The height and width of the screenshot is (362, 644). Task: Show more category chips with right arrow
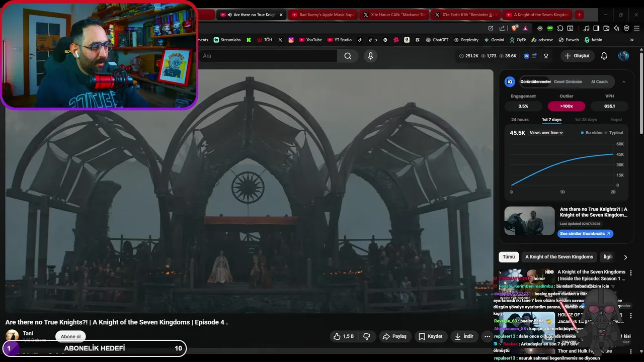coord(625,257)
